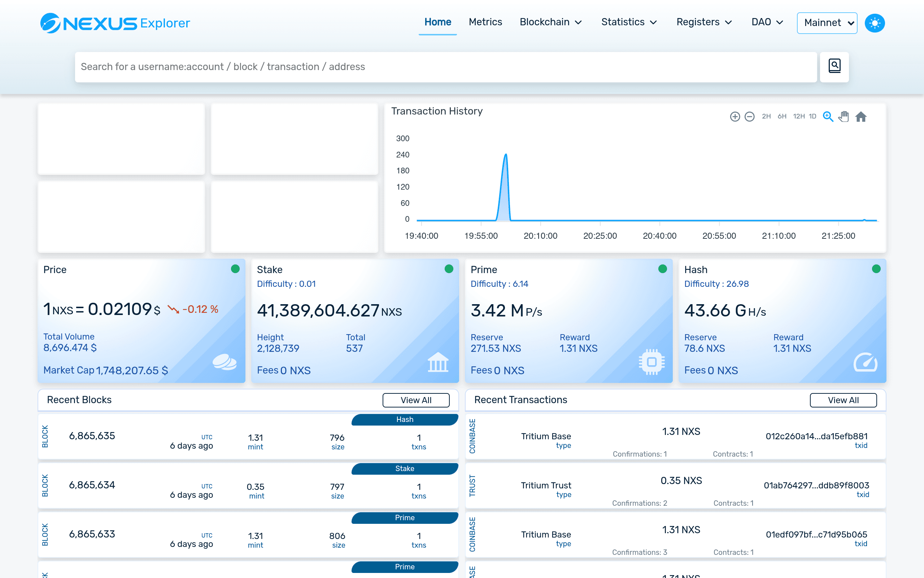Screen dimensions: 924x578
Task: Expand the DAO dropdown menu
Action: [x=767, y=22]
